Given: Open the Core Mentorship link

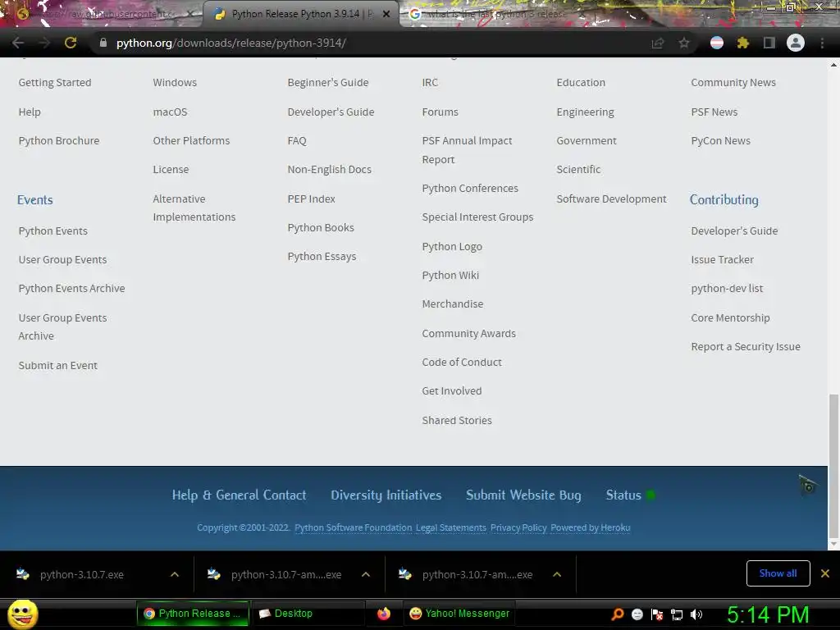Looking at the screenshot, I should (730, 317).
